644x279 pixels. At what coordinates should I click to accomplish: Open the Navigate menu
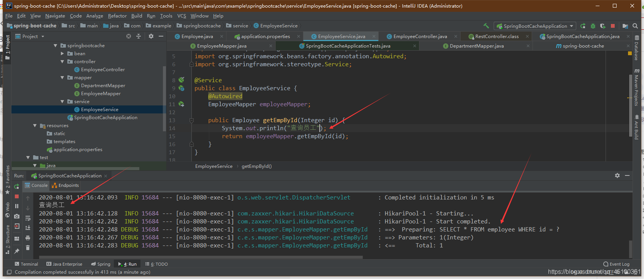55,16
